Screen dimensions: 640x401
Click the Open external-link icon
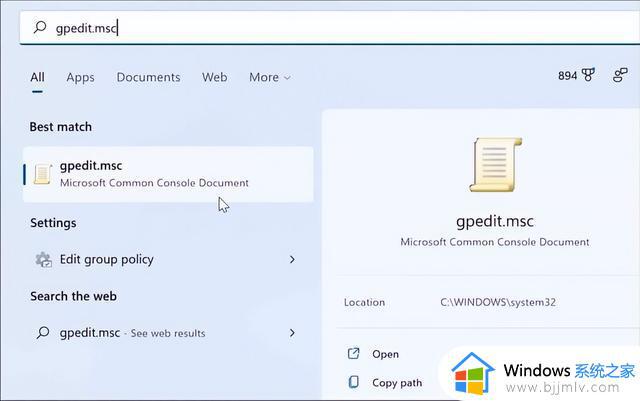[353, 353]
